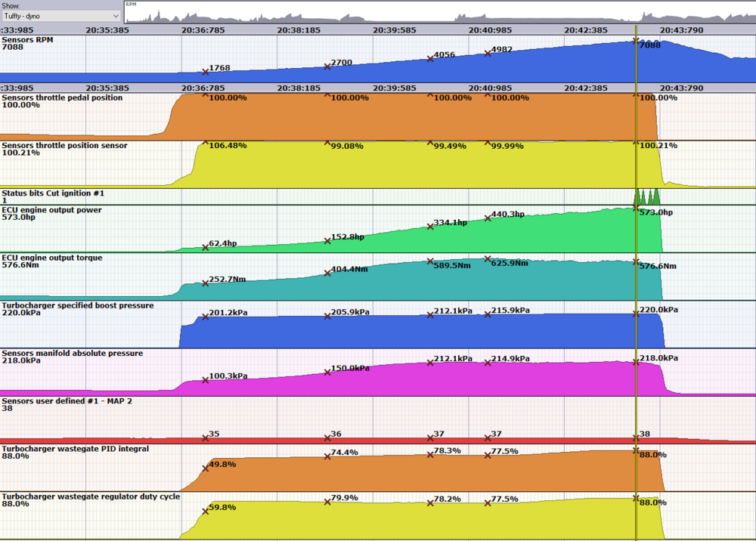Select the 625.9Nm torque peak marker
This screenshot has width=756, height=541.
click(x=488, y=258)
